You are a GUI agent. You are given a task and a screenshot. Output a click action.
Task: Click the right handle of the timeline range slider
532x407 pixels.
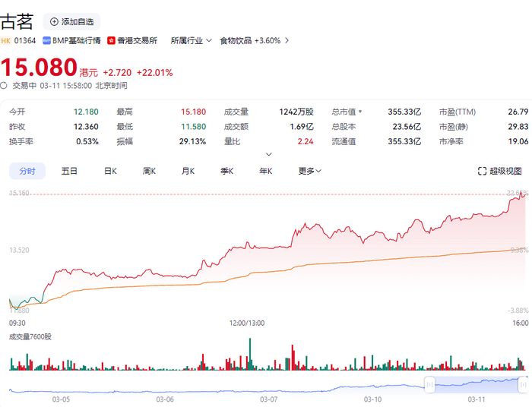click(524, 385)
